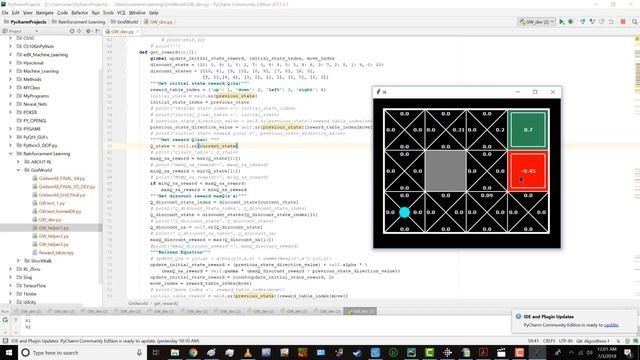The height and width of the screenshot is (360, 640).
Task: Expand the ABOUT RL folder
Action: coord(18,162)
